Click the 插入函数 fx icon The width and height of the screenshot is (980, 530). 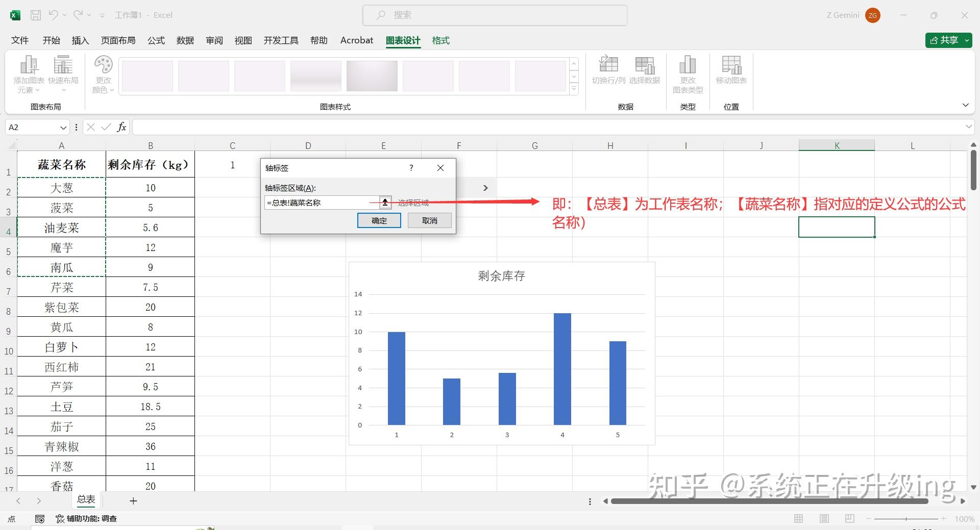click(x=121, y=127)
